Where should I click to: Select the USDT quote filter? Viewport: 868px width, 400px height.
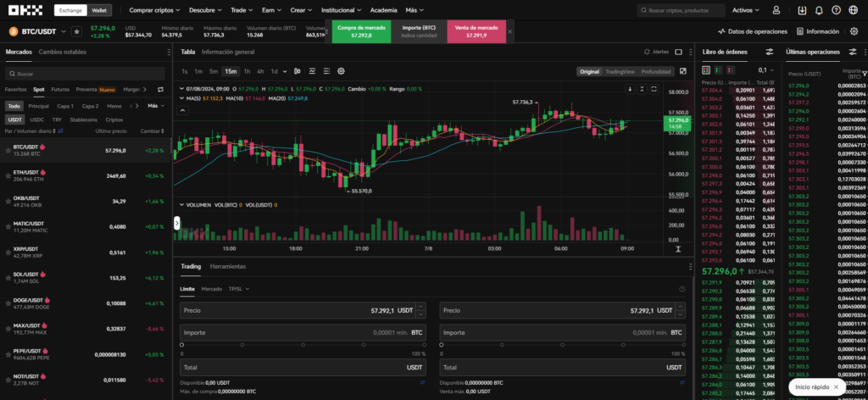click(15, 119)
